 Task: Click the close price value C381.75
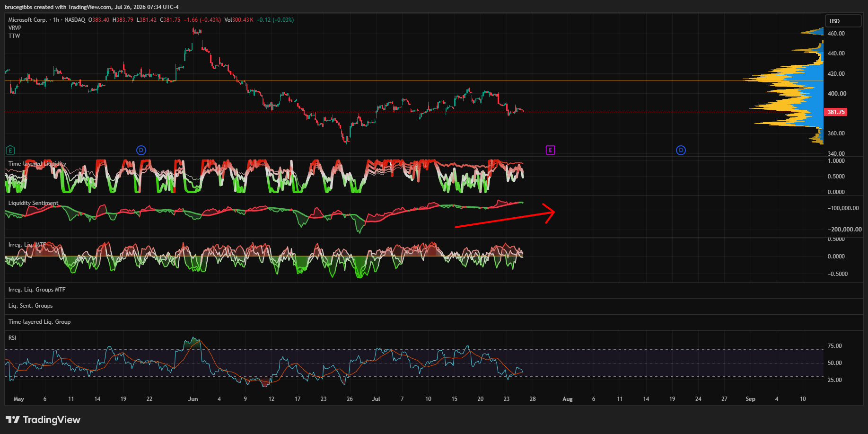(x=170, y=20)
